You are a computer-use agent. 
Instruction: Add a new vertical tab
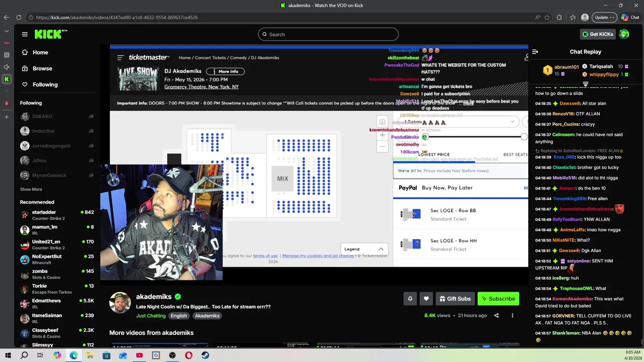(7, 117)
